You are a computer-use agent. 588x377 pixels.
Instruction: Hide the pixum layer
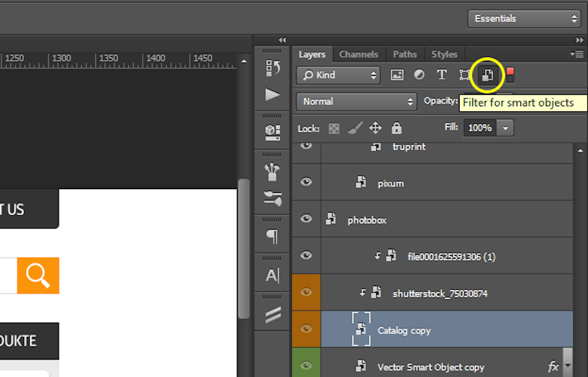pyautogui.click(x=307, y=182)
